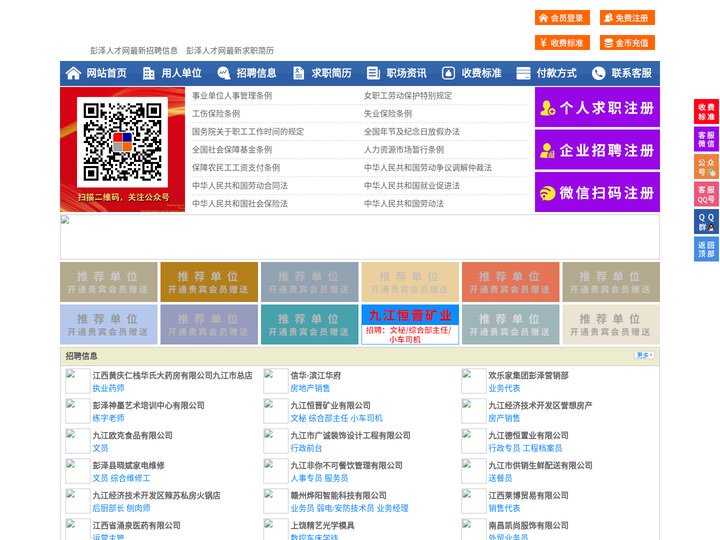
Task: Open 赣州烨阳智能科技有限公司 listing
Action: pos(338,495)
